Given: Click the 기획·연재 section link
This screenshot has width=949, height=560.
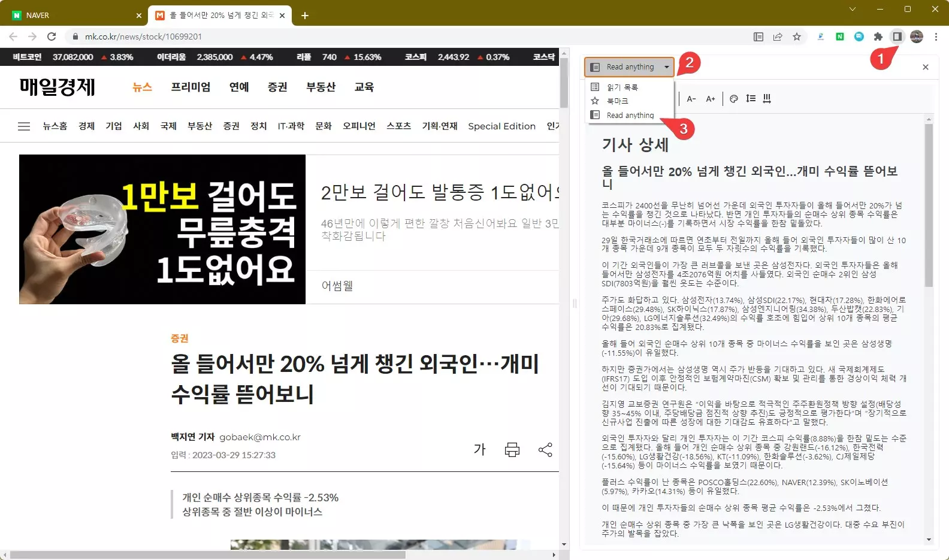Looking at the screenshot, I should pos(440,126).
